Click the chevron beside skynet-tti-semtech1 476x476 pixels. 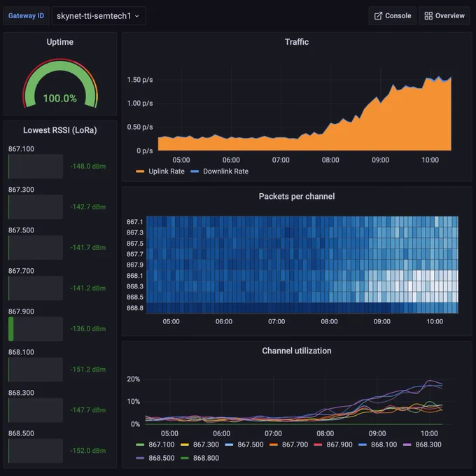(137, 16)
